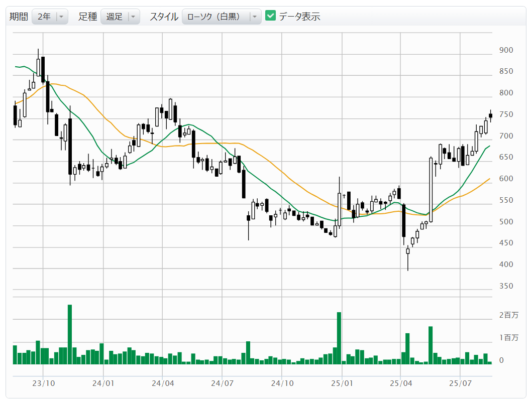The width and height of the screenshot is (532, 401).
Task: Click the 24/04 date label on x-axis
Action: 163,383
